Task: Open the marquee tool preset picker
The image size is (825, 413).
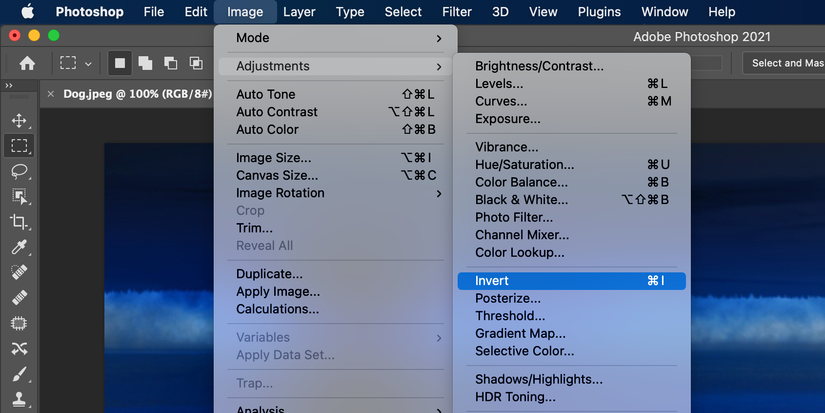Action: coord(88,64)
